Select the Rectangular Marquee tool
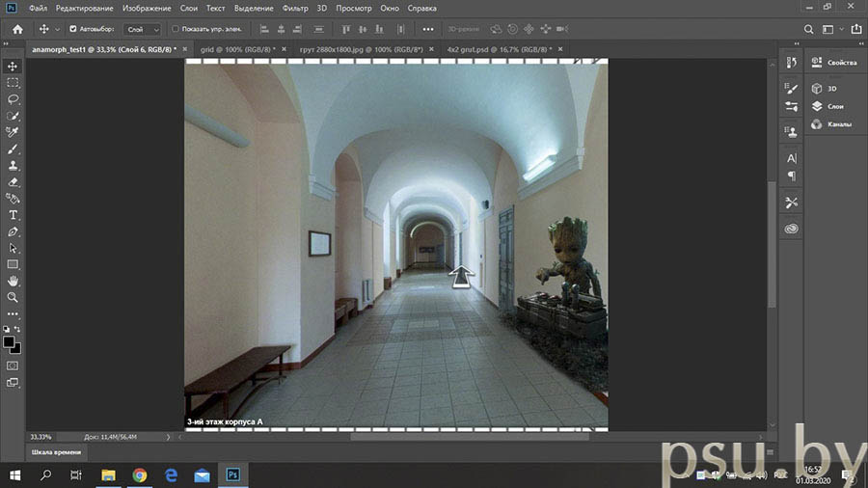Screen dimensions: 868x488 click(13, 83)
